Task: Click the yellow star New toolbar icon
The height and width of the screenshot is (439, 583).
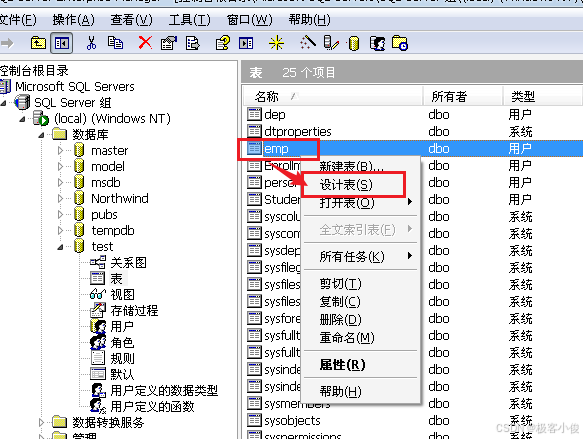Action: [276, 43]
